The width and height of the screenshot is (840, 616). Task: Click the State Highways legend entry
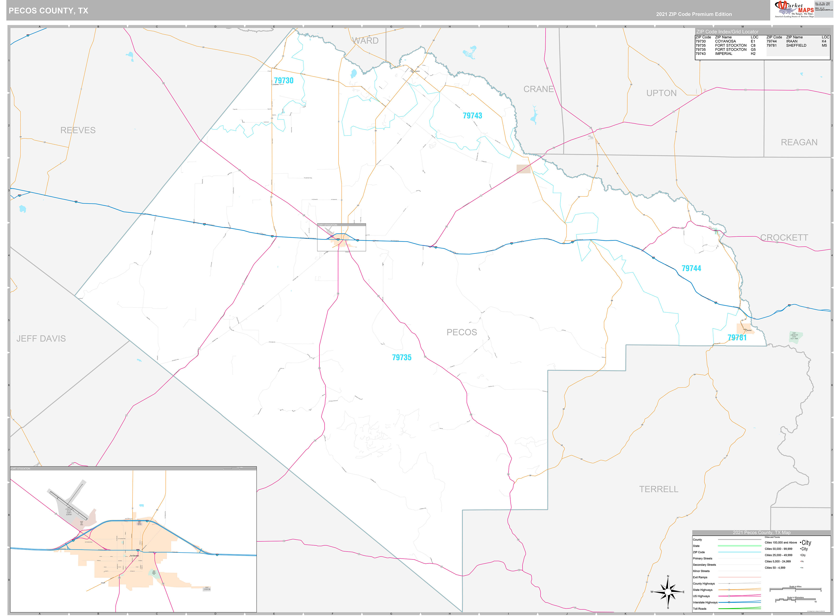point(703,590)
